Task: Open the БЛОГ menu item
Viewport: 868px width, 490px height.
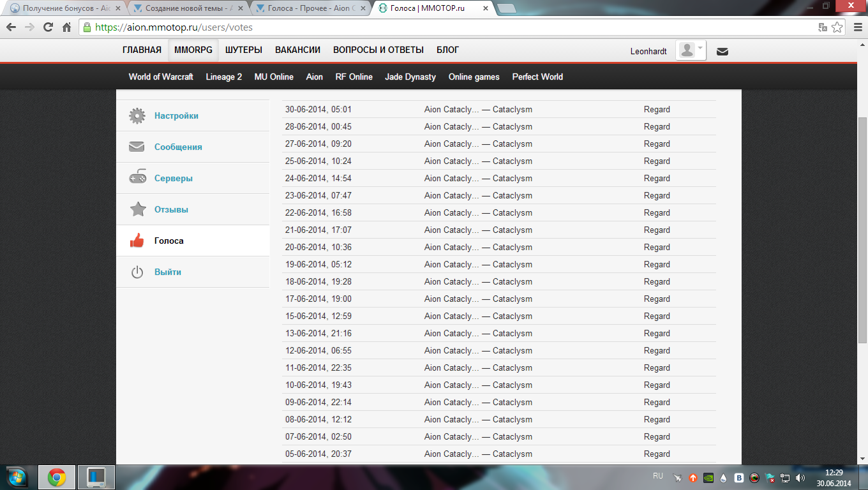Action: [x=448, y=50]
